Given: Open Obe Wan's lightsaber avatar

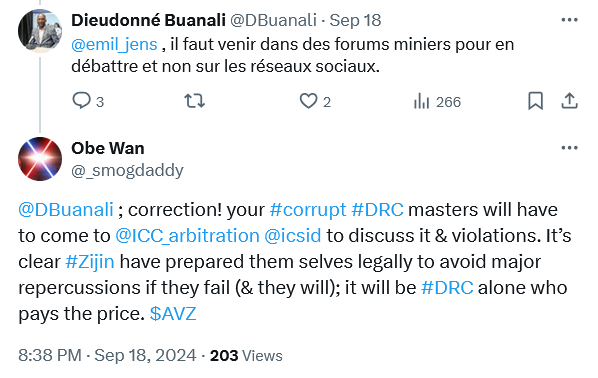Looking at the screenshot, I should 40,159.
